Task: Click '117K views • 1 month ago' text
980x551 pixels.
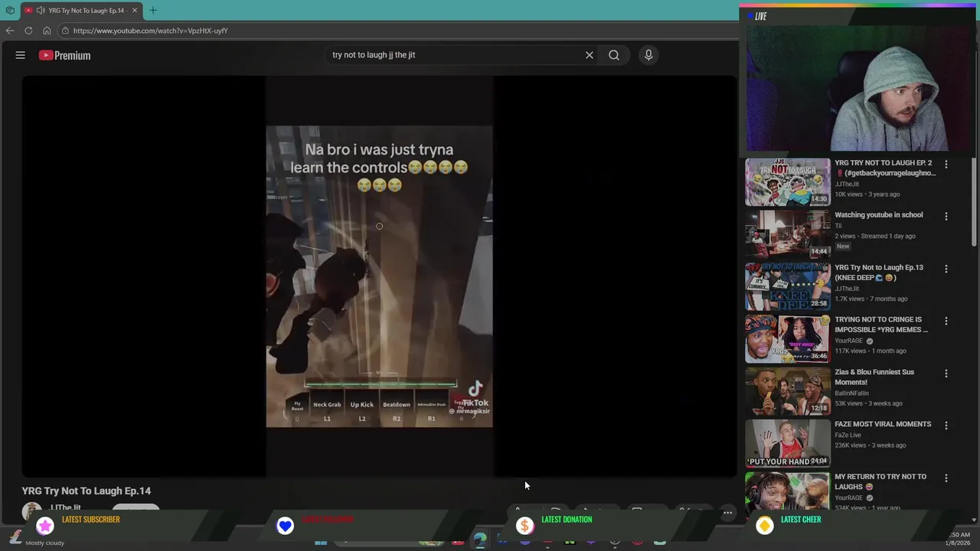Action: pyautogui.click(x=870, y=350)
